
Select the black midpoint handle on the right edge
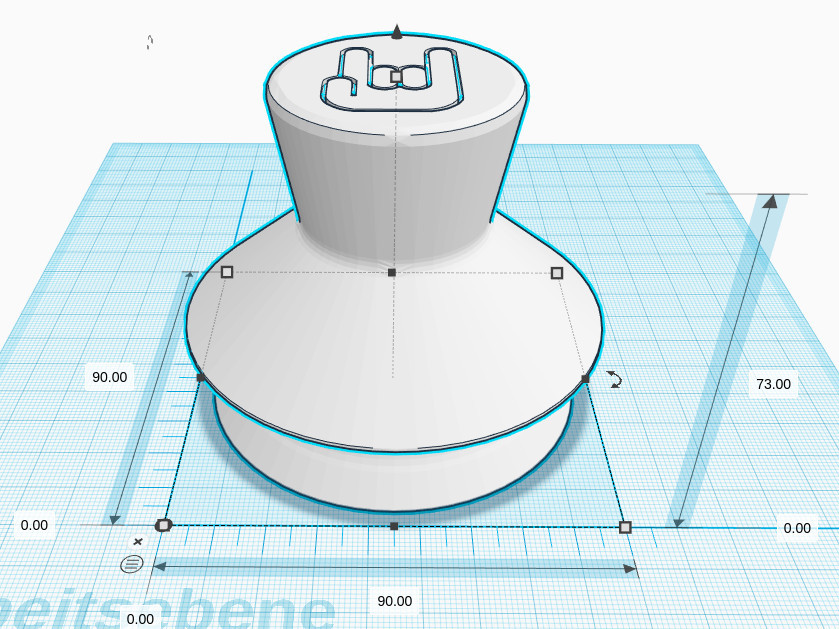point(585,379)
